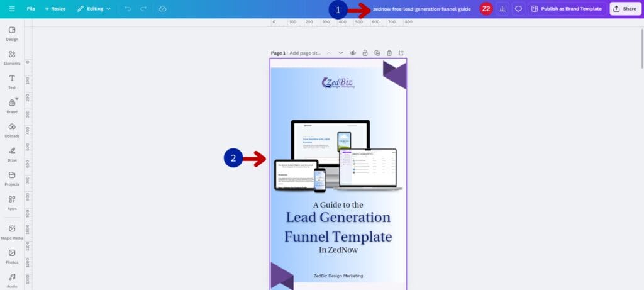
Task: Open the Brand panel
Action: pos(12,106)
